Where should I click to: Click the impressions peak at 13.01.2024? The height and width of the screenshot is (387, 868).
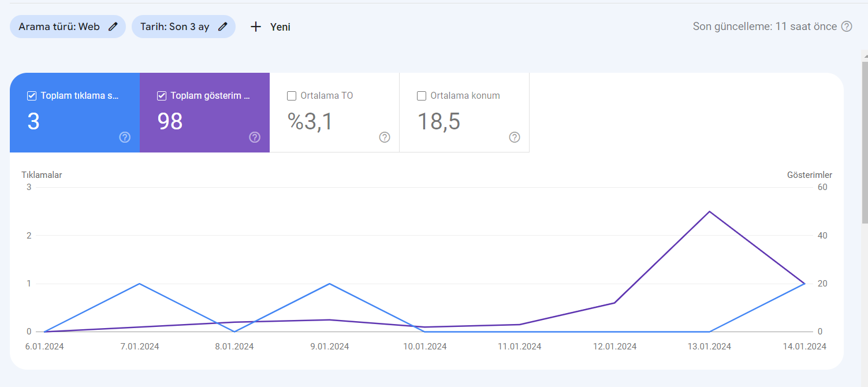tap(709, 211)
